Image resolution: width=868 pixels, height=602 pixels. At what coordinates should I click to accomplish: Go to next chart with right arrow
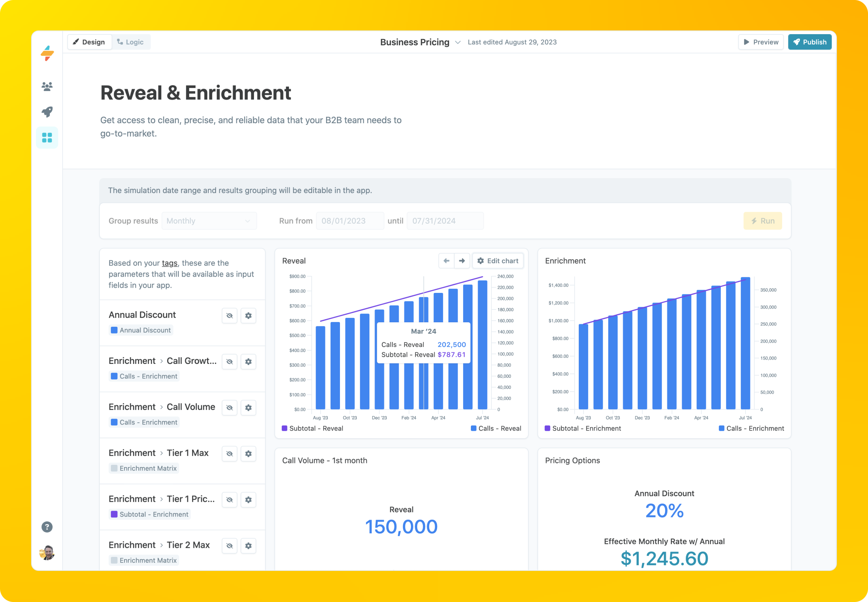click(462, 261)
